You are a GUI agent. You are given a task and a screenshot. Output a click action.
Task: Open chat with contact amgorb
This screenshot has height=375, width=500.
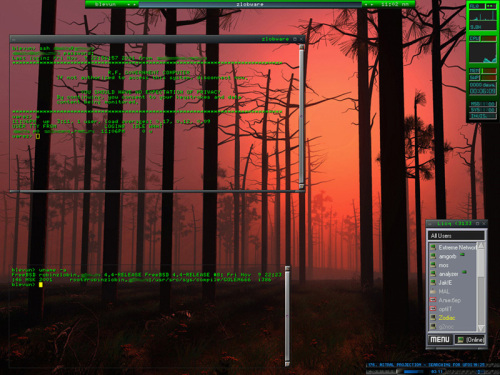pyautogui.click(x=447, y=256)
